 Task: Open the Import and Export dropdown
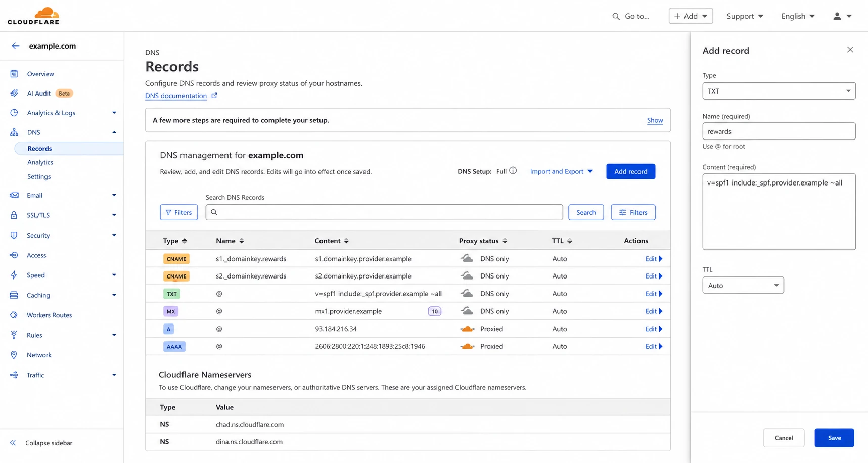(561, 171)
